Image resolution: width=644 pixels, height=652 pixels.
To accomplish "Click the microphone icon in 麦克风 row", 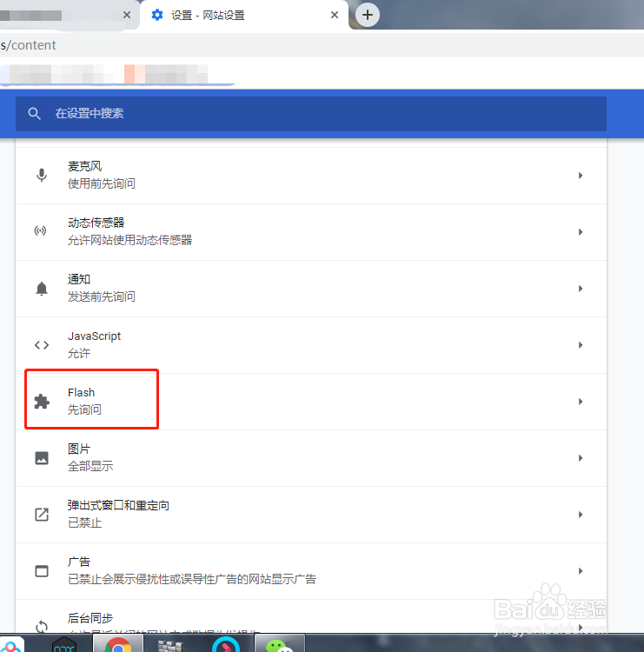I will point(42,176).
